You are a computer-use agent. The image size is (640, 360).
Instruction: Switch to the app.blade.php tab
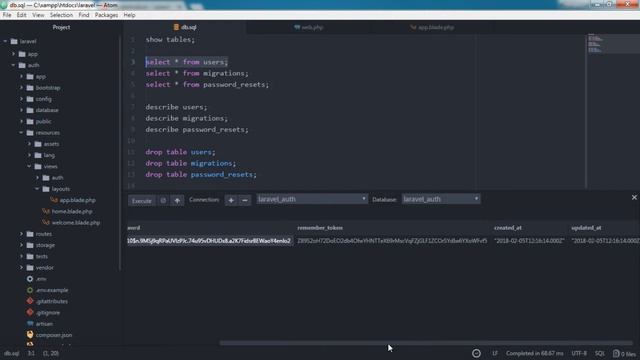click(432, 27)
